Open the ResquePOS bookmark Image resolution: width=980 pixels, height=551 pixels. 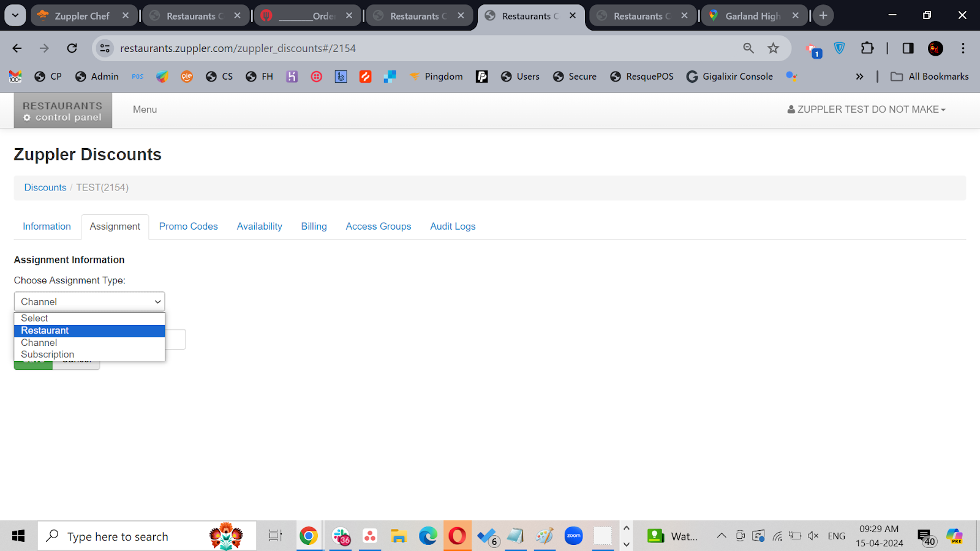(x=643, y=77)
